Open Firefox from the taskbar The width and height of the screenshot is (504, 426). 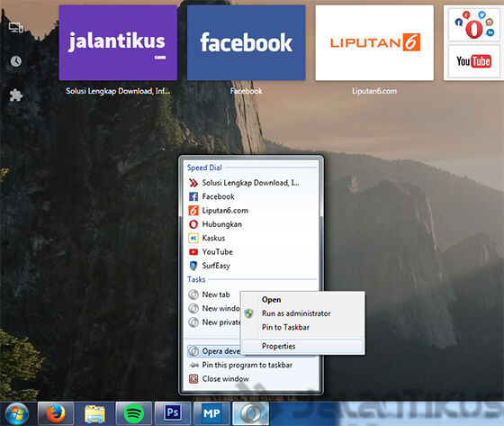(x=56, y=413)
